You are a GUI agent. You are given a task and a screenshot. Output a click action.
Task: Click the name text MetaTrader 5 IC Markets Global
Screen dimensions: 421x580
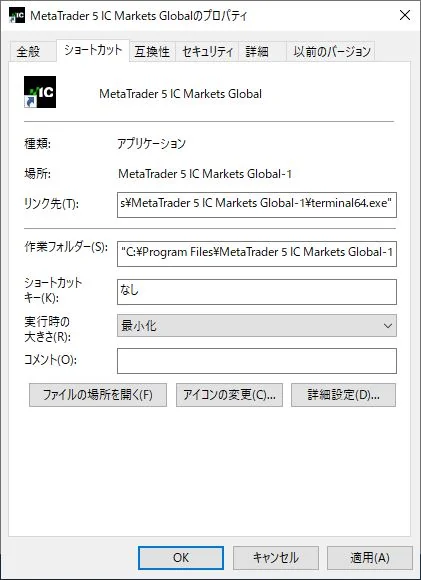pos(181,94)
